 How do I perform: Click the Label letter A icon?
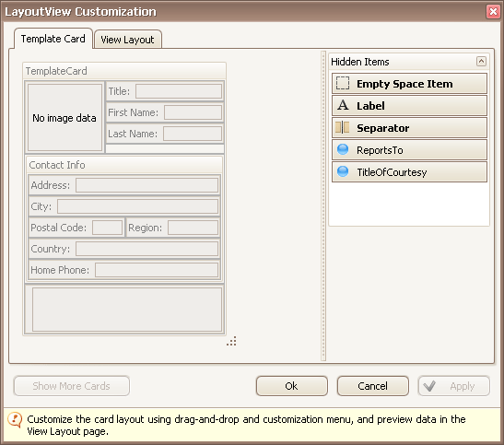(343, 105)
